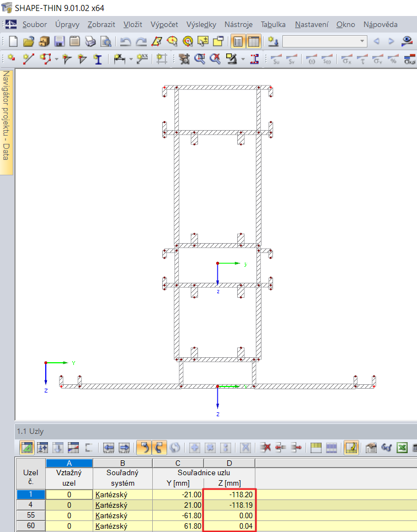This screenshot has height=532, width=417.
Task: Click the print preview magnifier icon
Action: (x=106, y=41)
